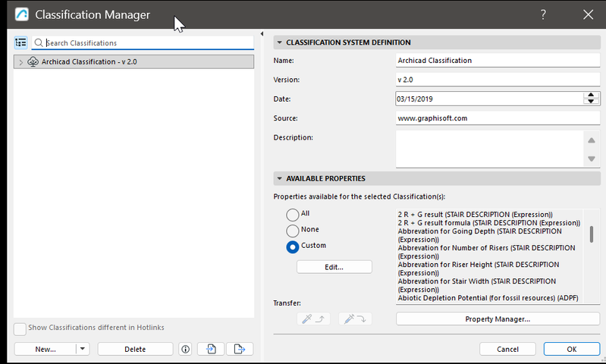
Task: Click the empty Description text area
Action: pyautogui.click(x=490, y=149)
